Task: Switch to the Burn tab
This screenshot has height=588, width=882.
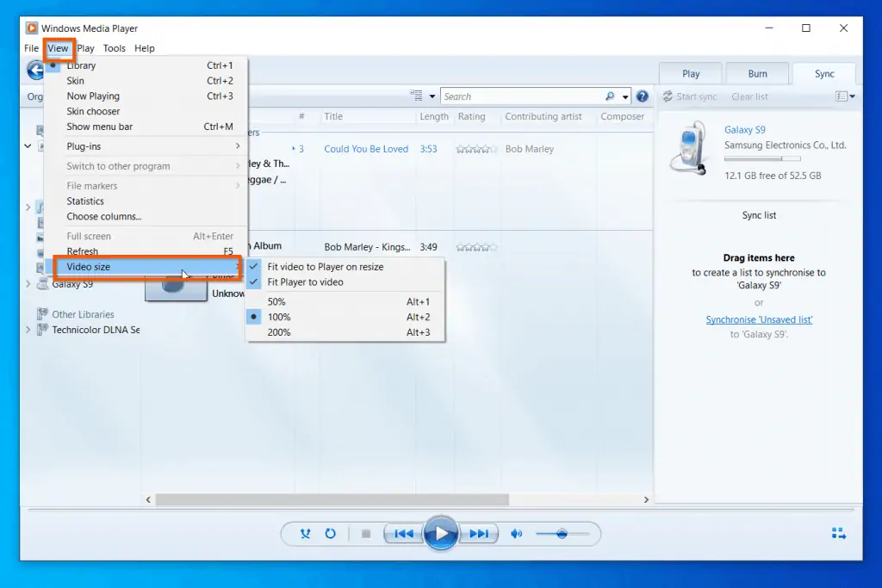Action: (757, 73)
